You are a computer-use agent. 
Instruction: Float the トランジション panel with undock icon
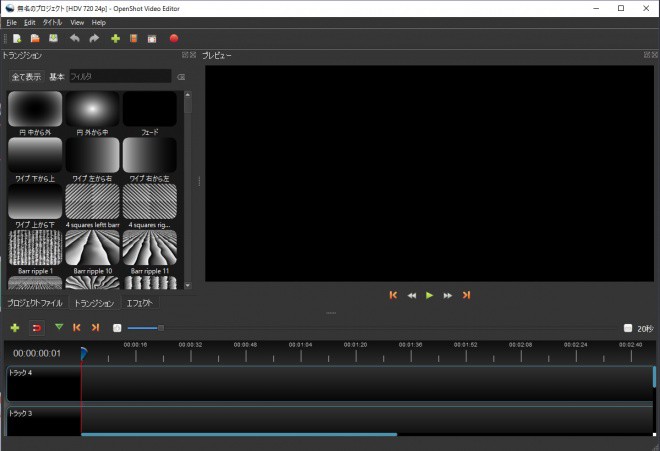coord(185,55)
